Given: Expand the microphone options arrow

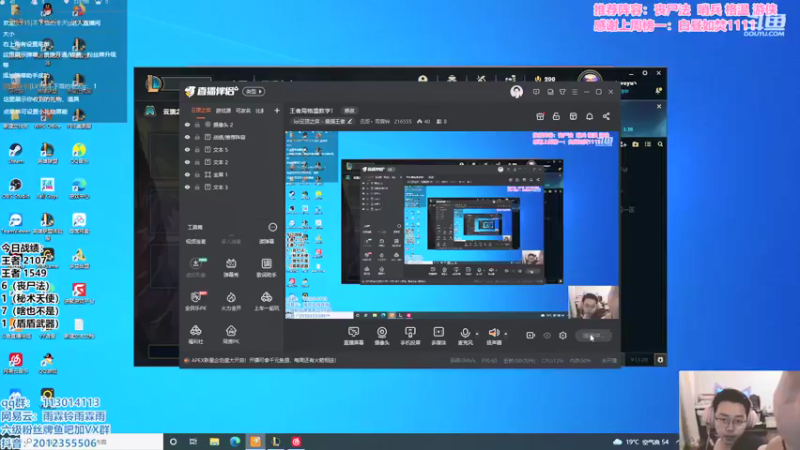Looking at the screenshot, I should (x=477, y=334).
